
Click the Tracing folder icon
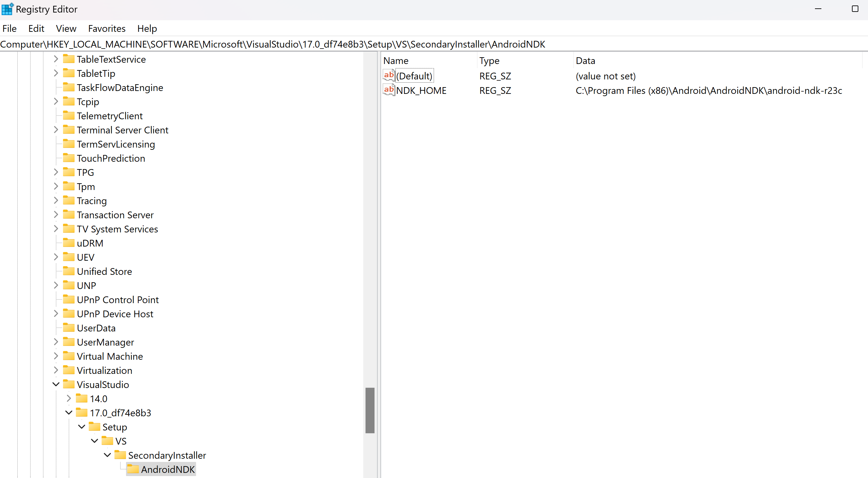(69, 200)
